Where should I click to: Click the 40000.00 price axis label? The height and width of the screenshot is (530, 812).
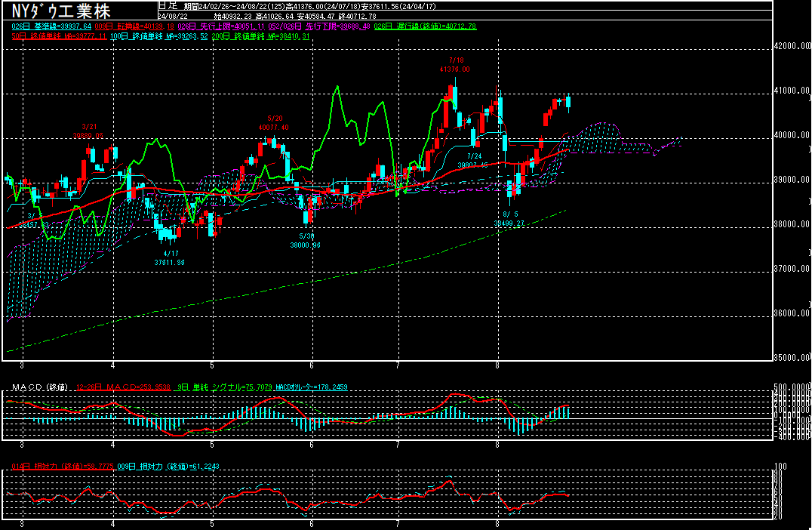[792, 135]
